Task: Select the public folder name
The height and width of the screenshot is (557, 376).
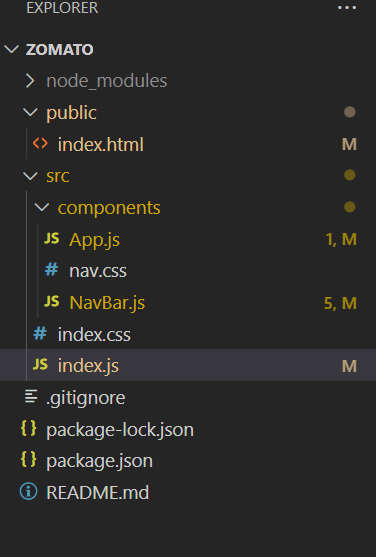Action: tap(71, 113)
